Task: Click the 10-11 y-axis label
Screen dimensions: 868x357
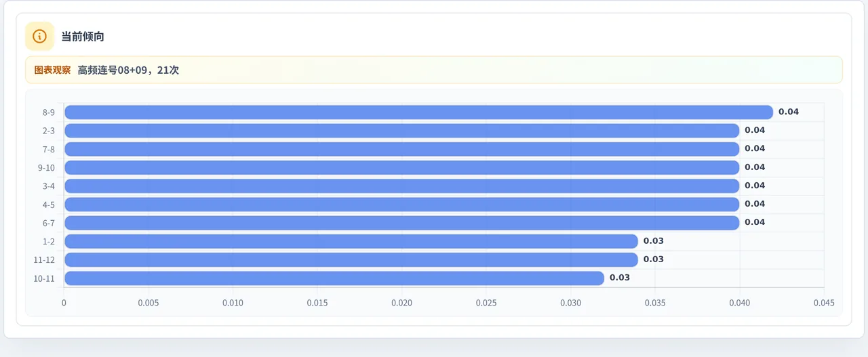Action: click(x=44, y=278)
